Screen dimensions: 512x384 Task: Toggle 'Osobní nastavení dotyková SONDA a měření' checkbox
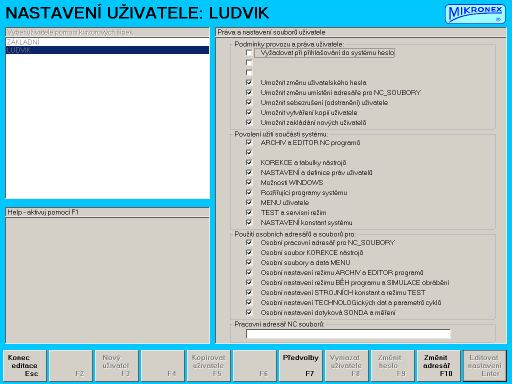click(249, 312)
